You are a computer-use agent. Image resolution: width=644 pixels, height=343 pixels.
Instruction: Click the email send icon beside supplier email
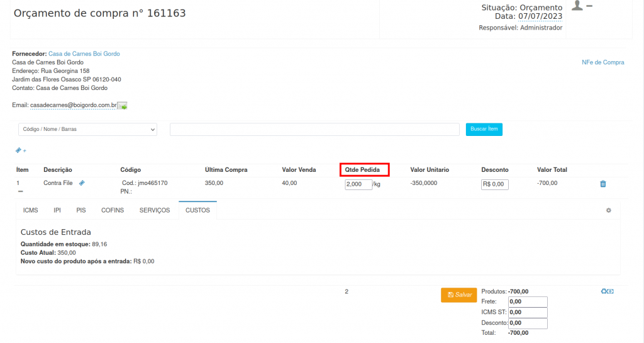123,106
